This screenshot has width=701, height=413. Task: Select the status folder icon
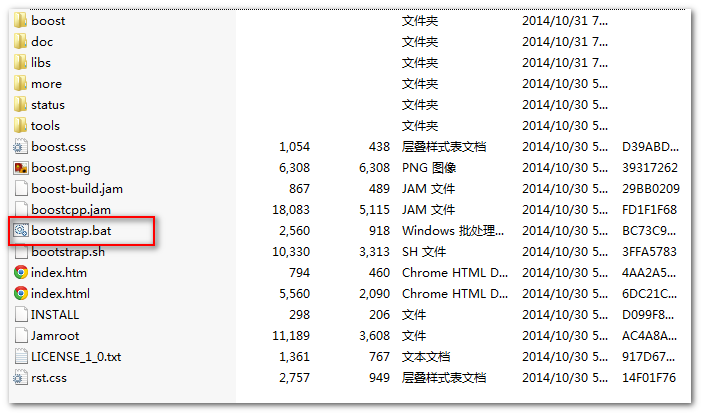[x=20, y=104]
